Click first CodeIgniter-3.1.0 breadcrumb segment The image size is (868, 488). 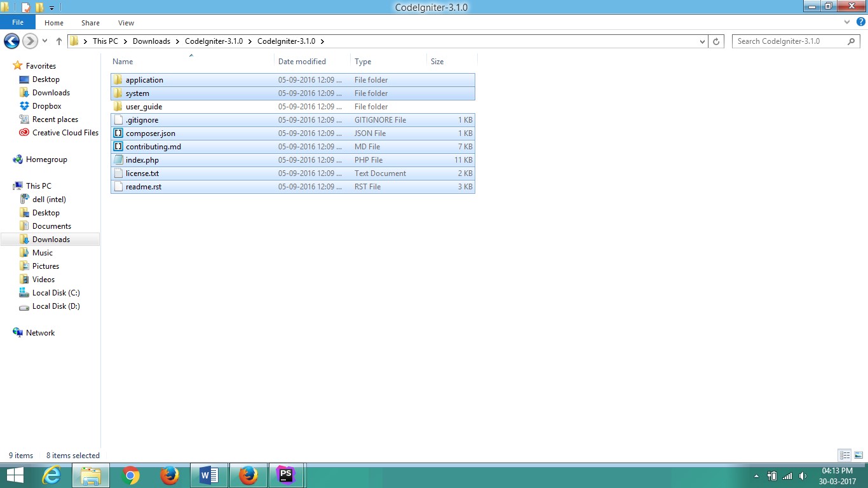click(x=214, y=41)
